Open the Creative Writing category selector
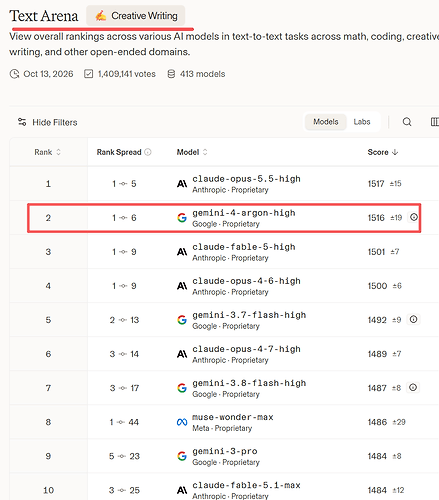 point(136,16)
